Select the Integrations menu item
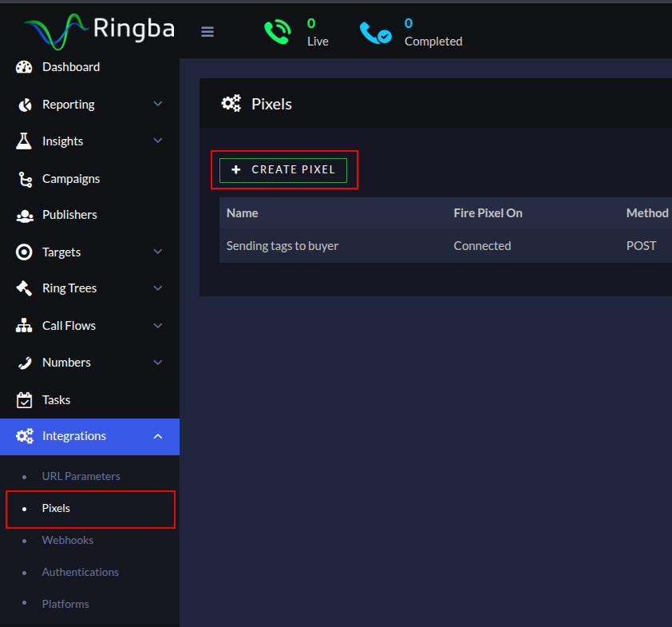This screenshot has height=627, width=672. [x=89, y=437]
